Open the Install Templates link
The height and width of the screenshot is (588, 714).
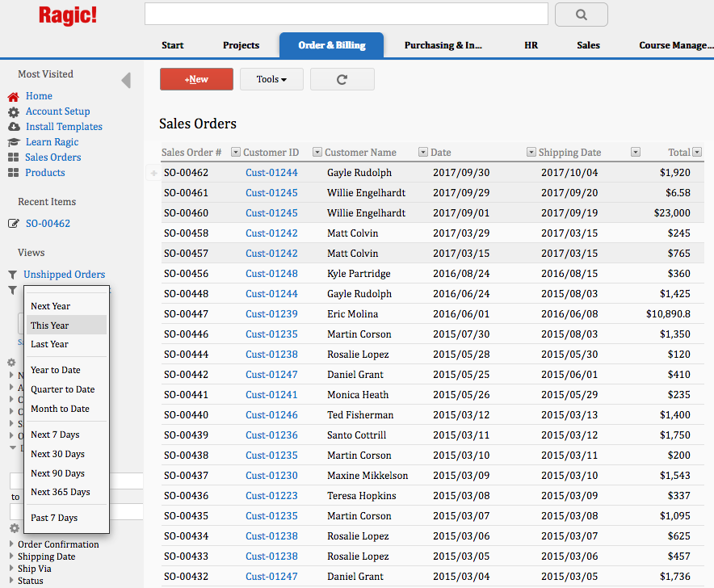coord(64,127)
